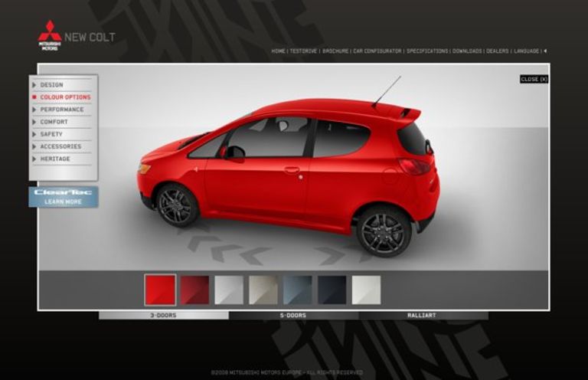The height and width of the screenshot is (380, 588).
Task: Open the Accessories section
Action: pyautogui.click(x=60, y=146)
